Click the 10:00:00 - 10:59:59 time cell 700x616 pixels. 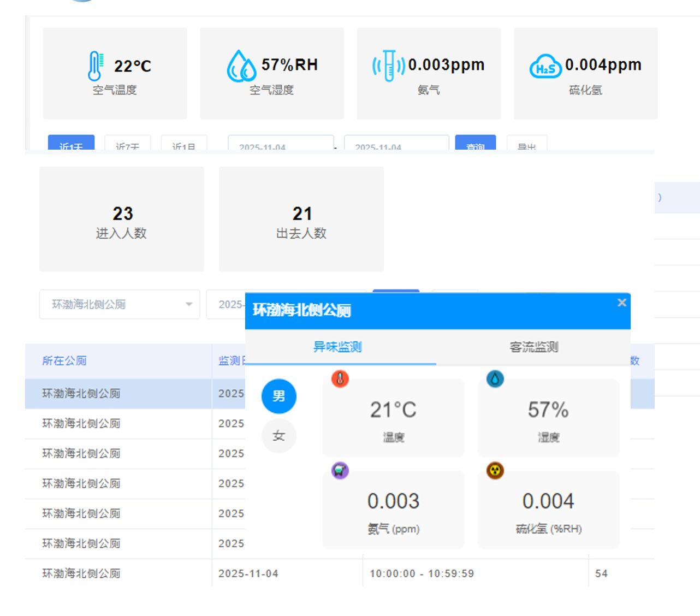click(422, 573)
